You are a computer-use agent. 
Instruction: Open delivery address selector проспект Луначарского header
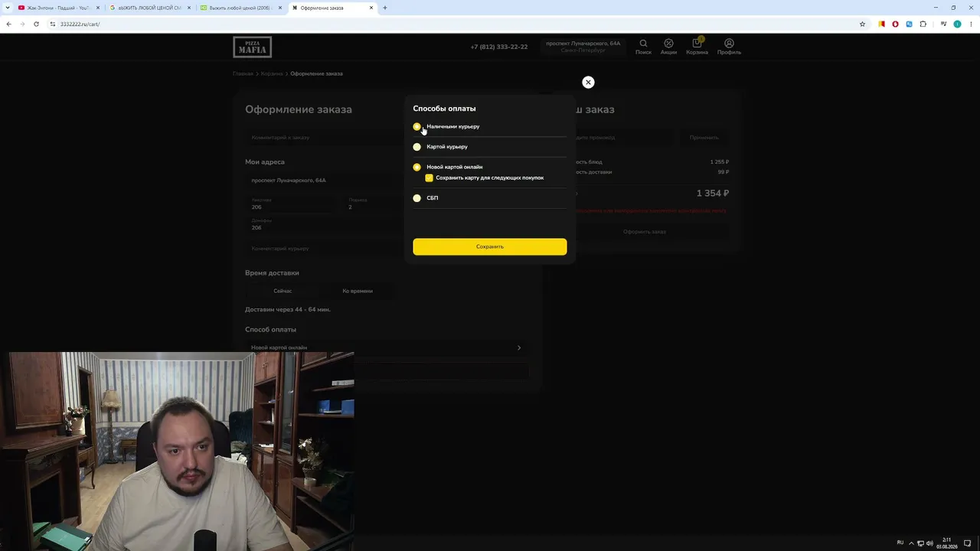583,47
